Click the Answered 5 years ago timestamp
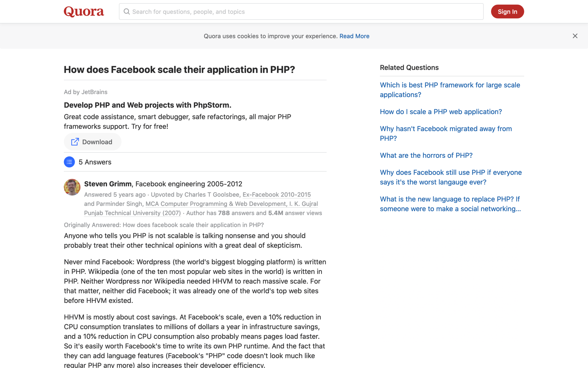 (x=115, y=195)
